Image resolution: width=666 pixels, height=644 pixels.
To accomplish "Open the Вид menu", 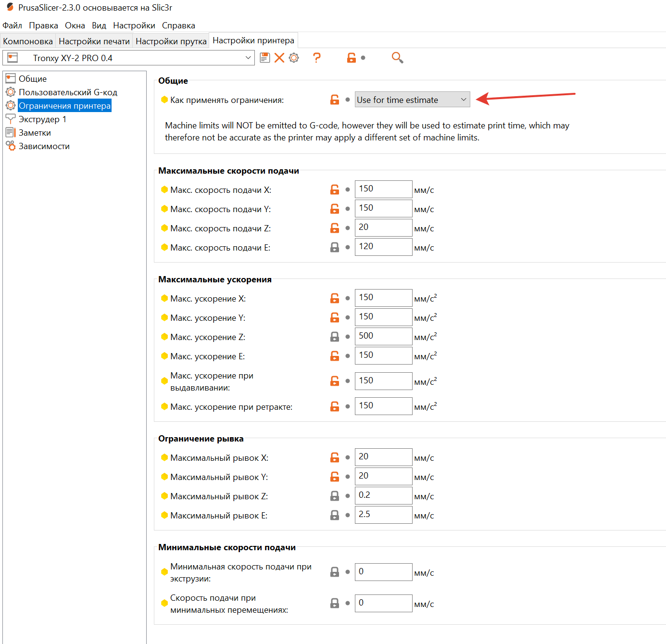I will coord(99,25).
